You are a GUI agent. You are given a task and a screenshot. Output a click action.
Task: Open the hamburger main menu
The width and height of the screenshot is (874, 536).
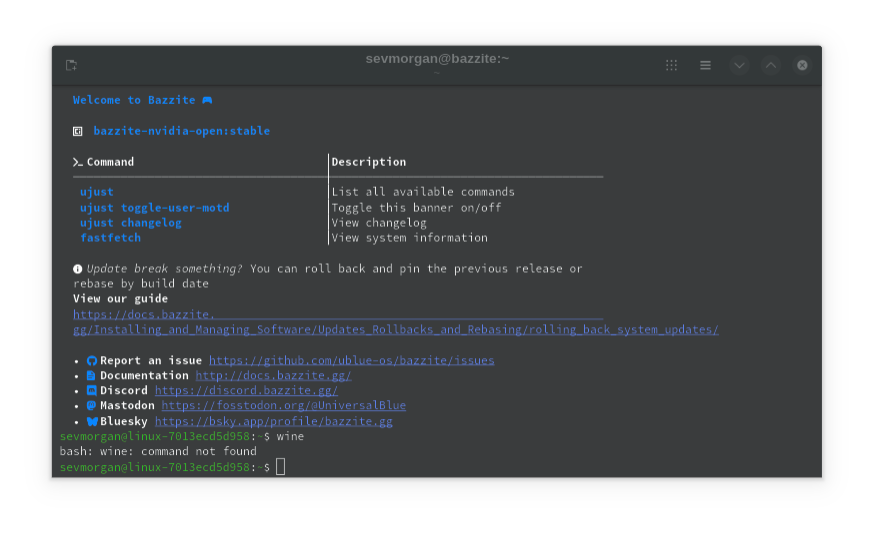coord(705,65)
